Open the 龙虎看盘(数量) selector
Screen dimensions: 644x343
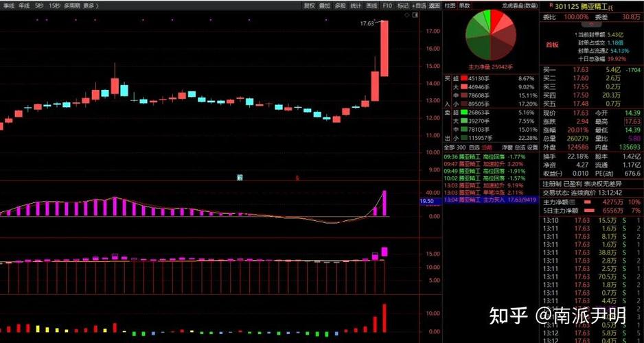[x=519, y=5]
